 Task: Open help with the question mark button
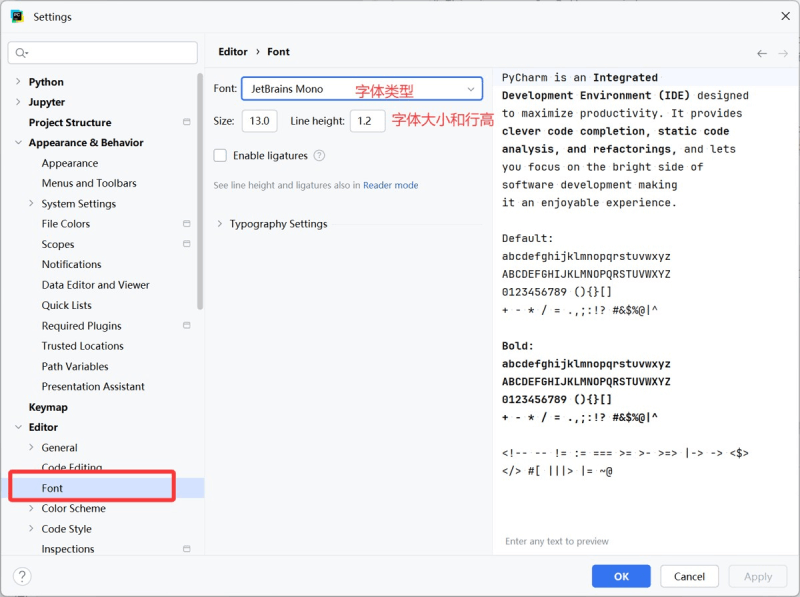pyautogui.click(x=22, y=577)
